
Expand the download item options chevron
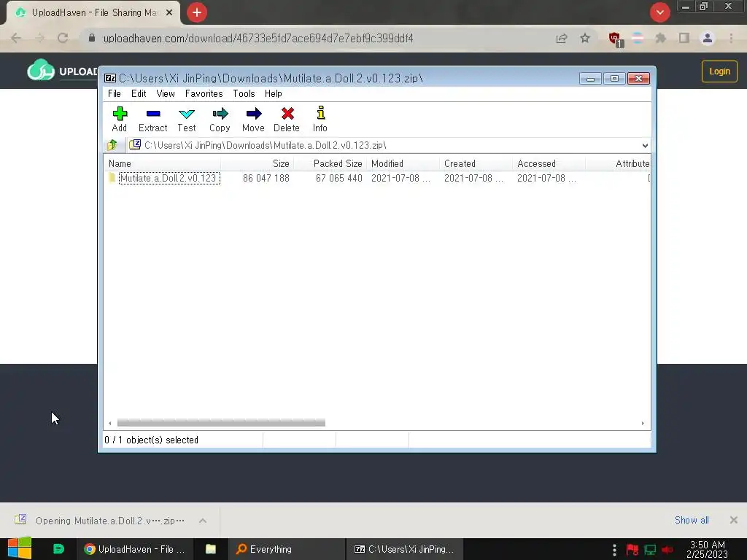click(x=203, y=521)
